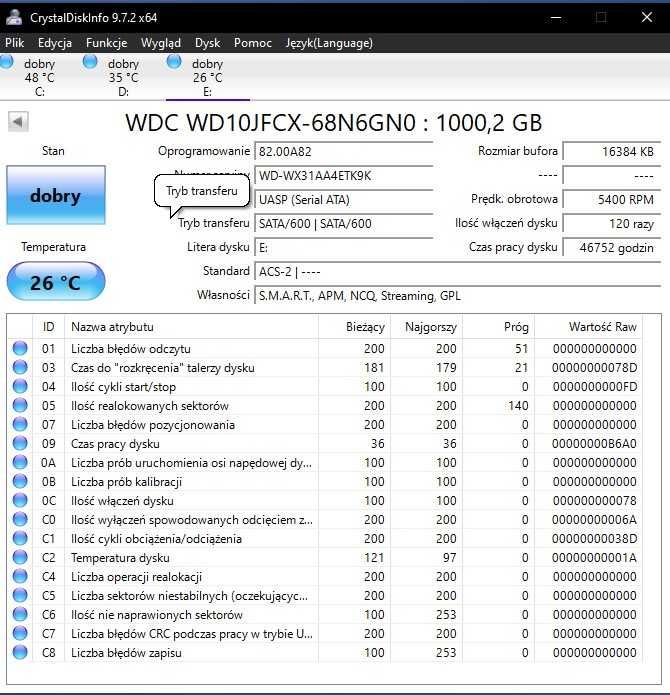670x695 pixels.
Task: Click status orb of attribute C0 row
Action: (20, 519)
